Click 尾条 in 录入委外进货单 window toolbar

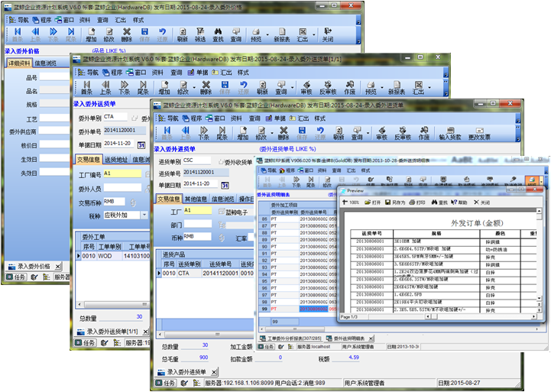222,134
